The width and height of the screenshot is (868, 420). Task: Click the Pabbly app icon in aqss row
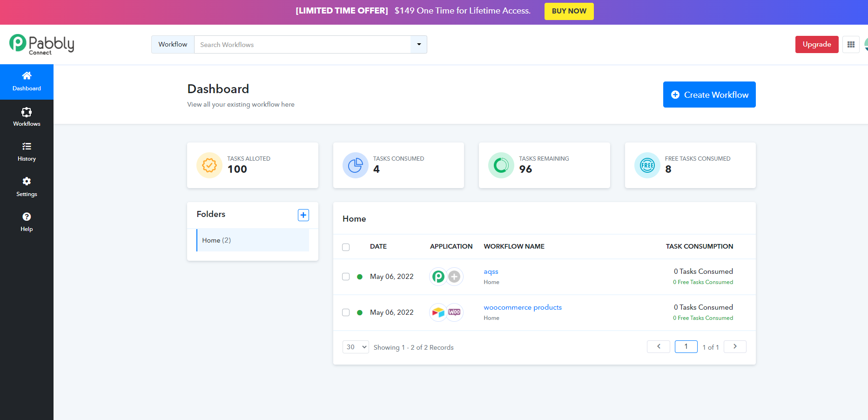point(438,277)
